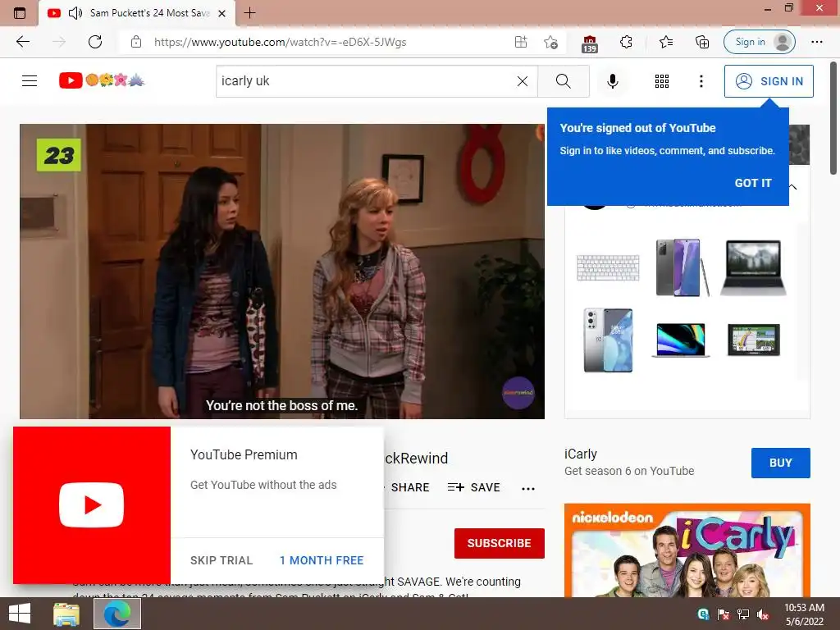
Task: Click the address bar URL
Action: [x=281, y=42]
